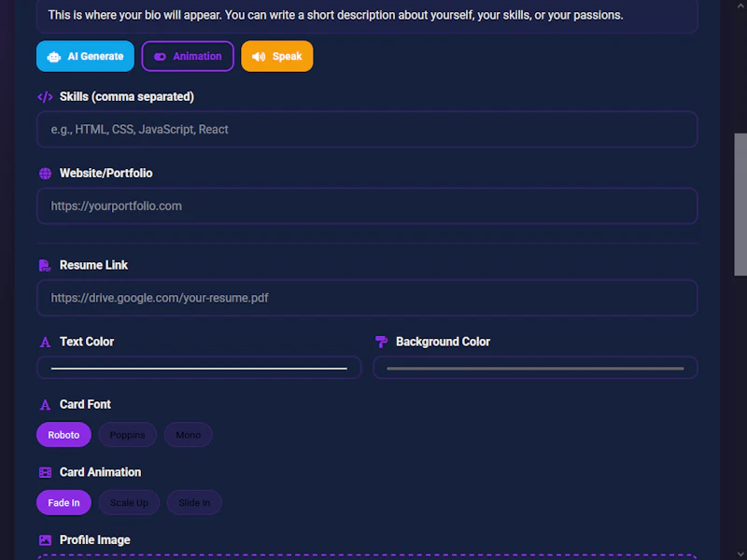The image size is (747, 560).
Task: Click the document icon beside Resume Link
Action: pyautogui.click(x=44, y=264)
